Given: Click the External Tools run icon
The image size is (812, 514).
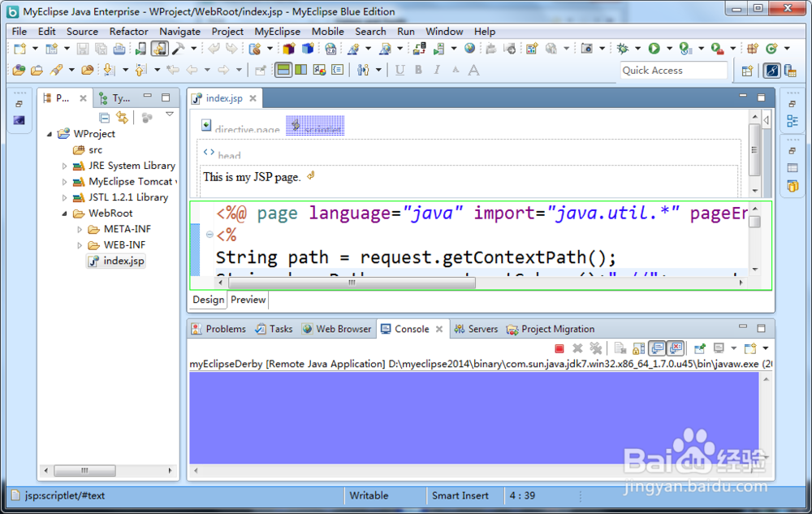Looking at the screenshot, I should (717, 49).
